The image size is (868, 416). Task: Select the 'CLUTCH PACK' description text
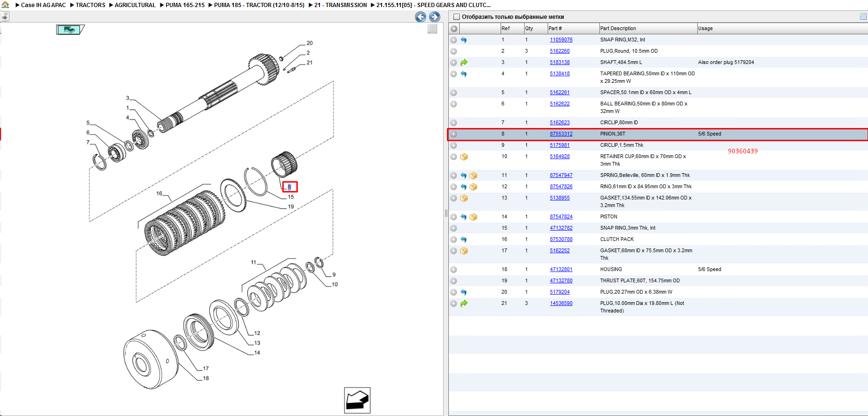point(617,240)
